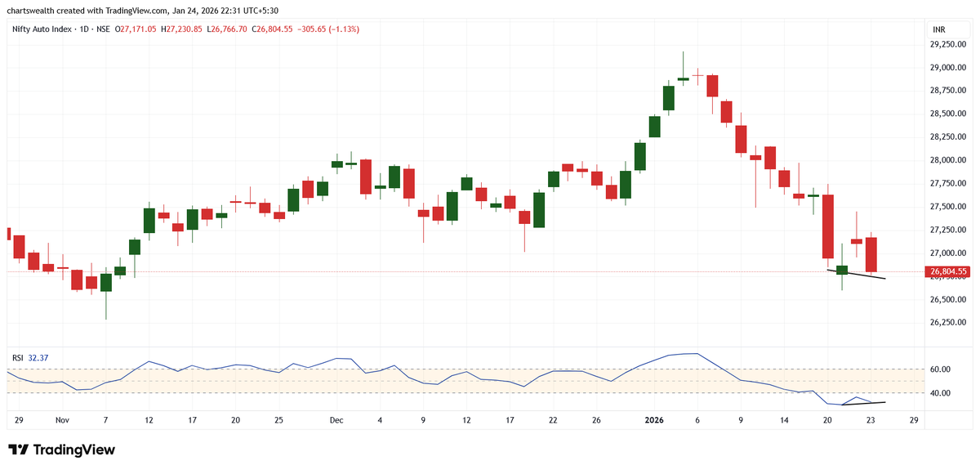This screenshot has height=470, width=980.
Task: Click the 25 date label on time axis
Action: coord(278,420)
